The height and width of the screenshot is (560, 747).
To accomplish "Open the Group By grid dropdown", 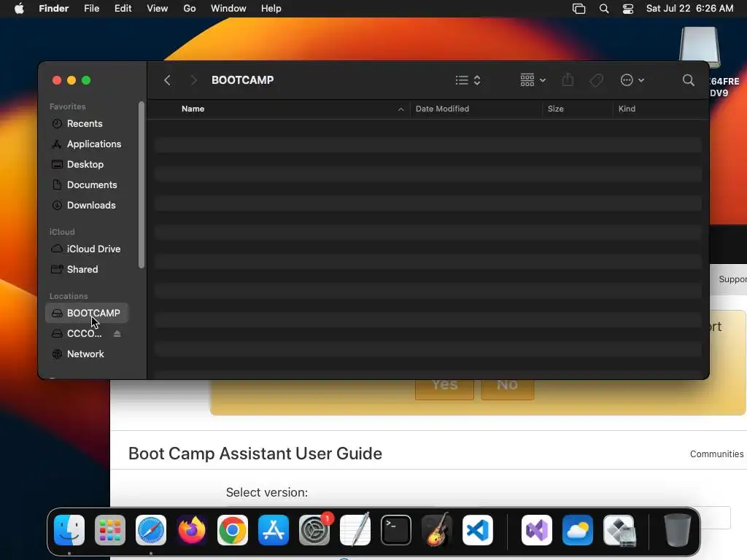I will [533, 80].
